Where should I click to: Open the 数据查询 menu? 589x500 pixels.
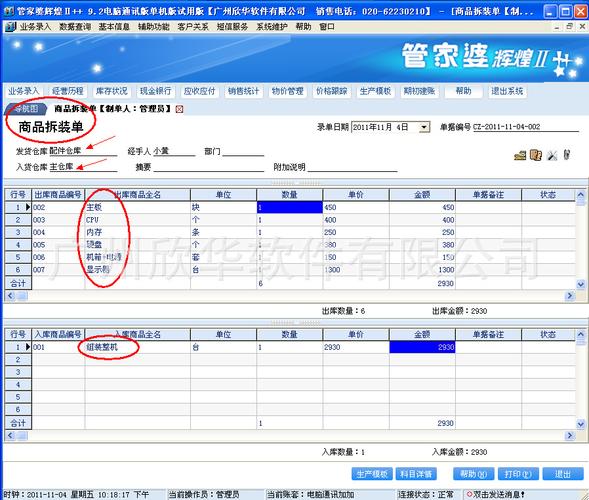(x=75, y=27)
